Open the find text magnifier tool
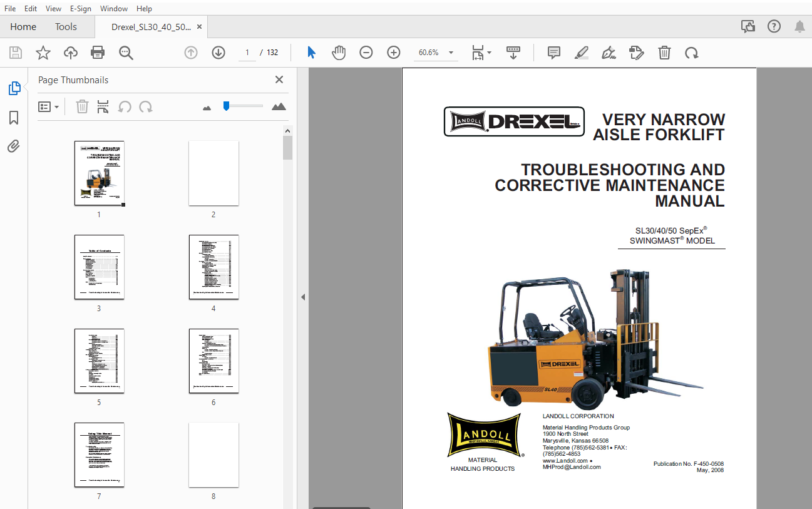 click(126, 53)
